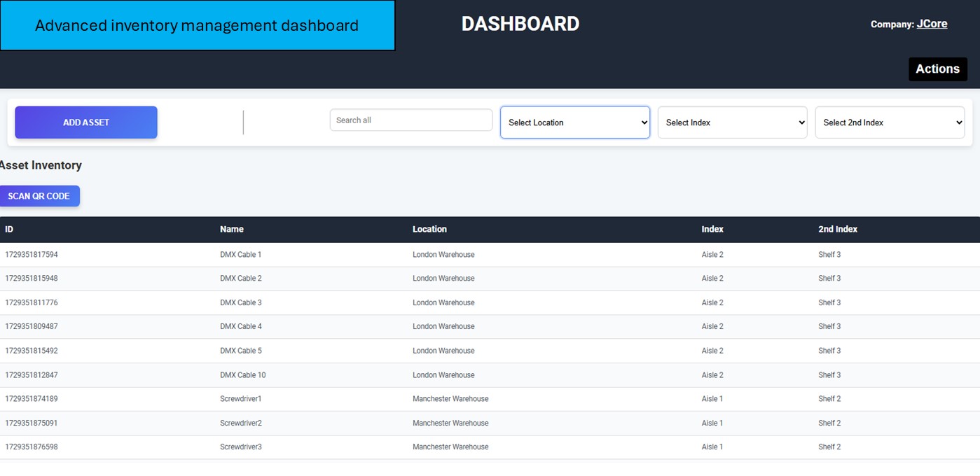Open the Select Index dropdown
Screen dimensions: 980x476
coord(732,122)
